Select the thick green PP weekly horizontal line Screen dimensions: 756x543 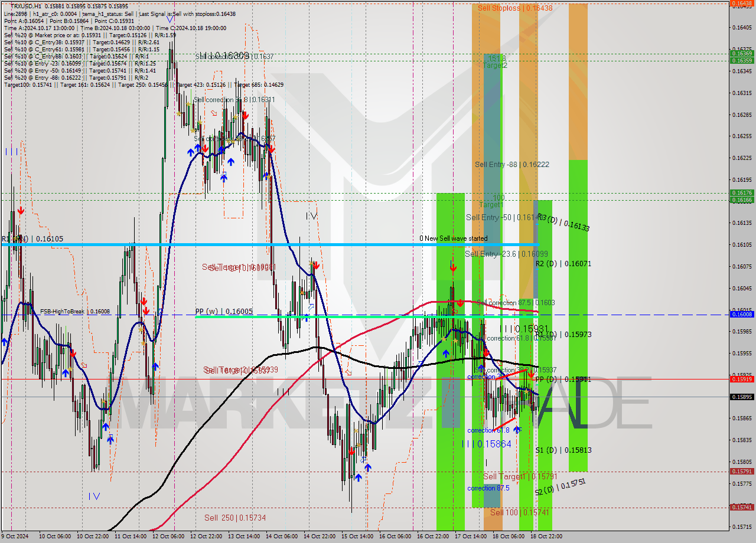(x=366, y=317)
